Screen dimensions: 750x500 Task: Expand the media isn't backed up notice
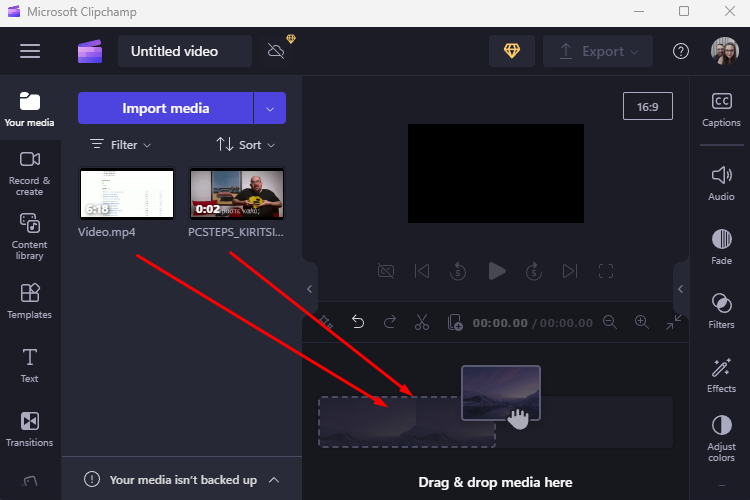tap(274, 479)
